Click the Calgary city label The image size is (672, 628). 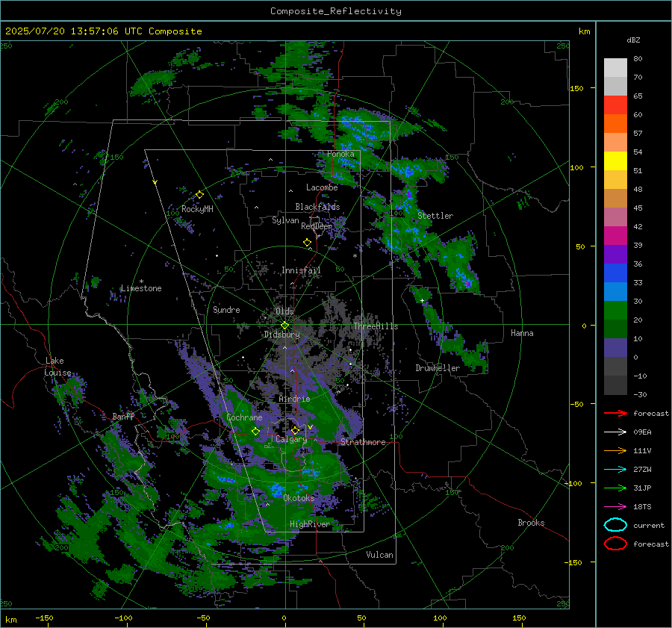[291, 439]
